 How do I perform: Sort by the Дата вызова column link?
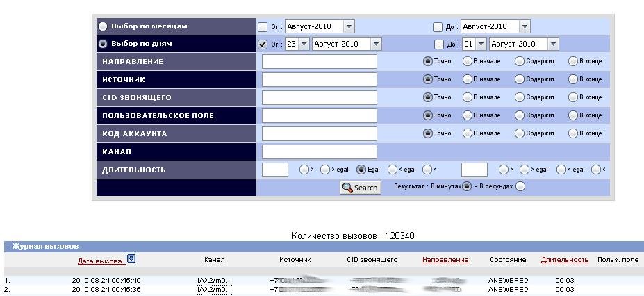(x=100, y=261)
